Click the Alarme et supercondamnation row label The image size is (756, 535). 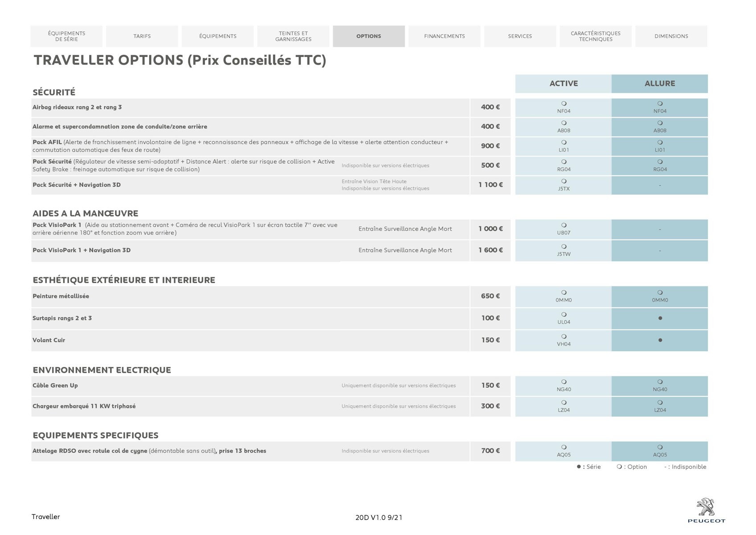point(120,127)
